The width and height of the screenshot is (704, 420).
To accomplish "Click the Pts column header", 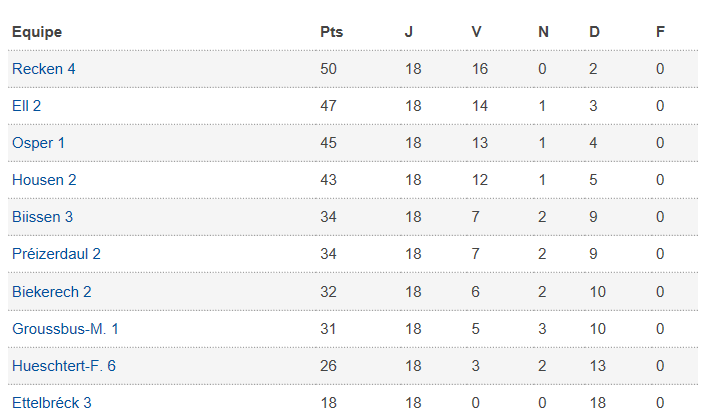I will pos(331,32).
